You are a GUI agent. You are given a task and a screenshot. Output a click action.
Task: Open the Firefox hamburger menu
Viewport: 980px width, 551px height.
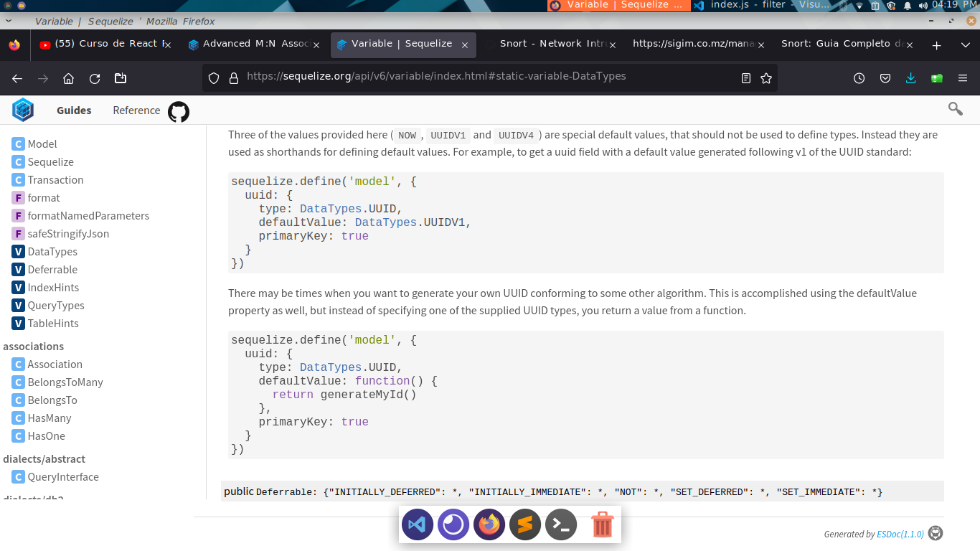point(962,77)
